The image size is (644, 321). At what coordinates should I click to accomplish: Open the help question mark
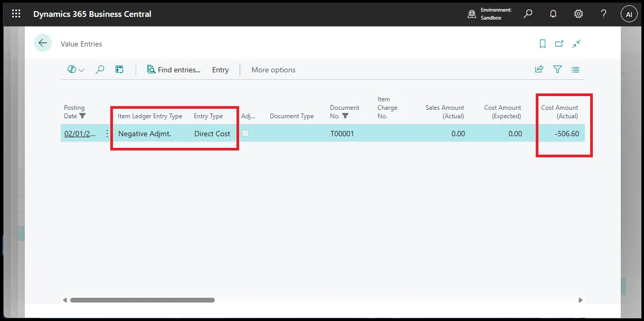(604, 14)
